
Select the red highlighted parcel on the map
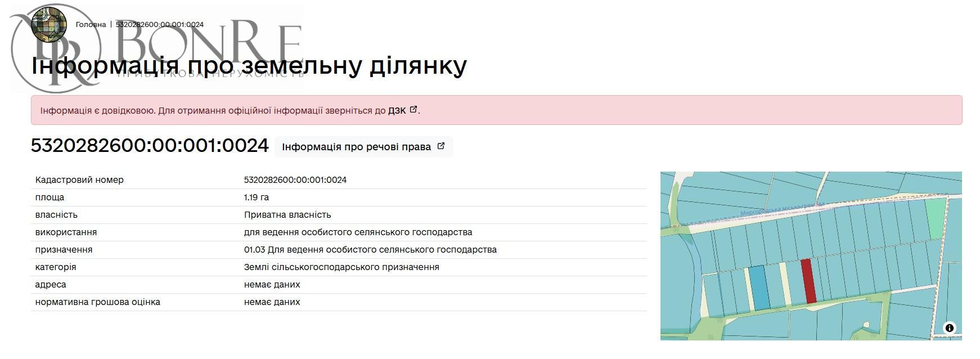point(808,281)
